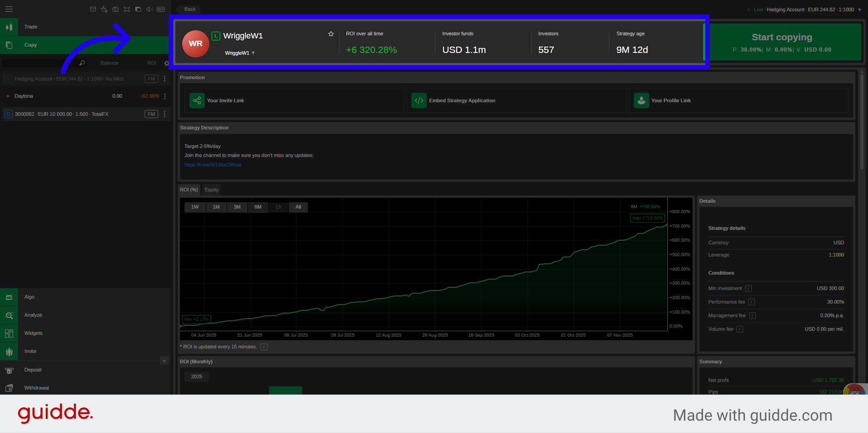Open Daytona strategy three-dot options menu
Screen dimensions: 868x433
click(x=165, y=96)
